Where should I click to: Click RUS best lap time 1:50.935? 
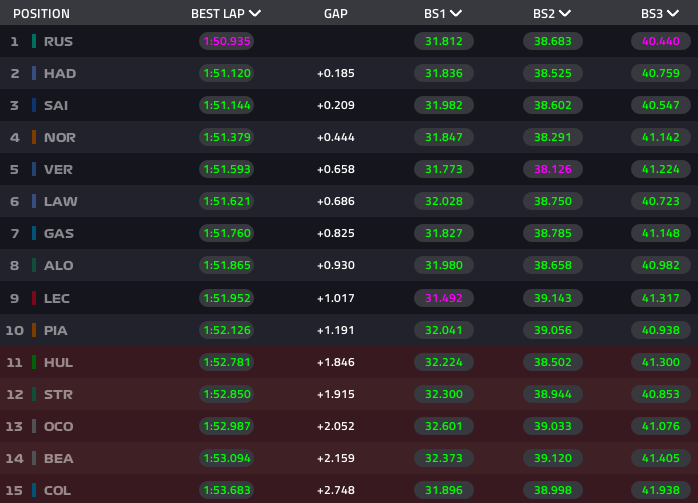226,41
